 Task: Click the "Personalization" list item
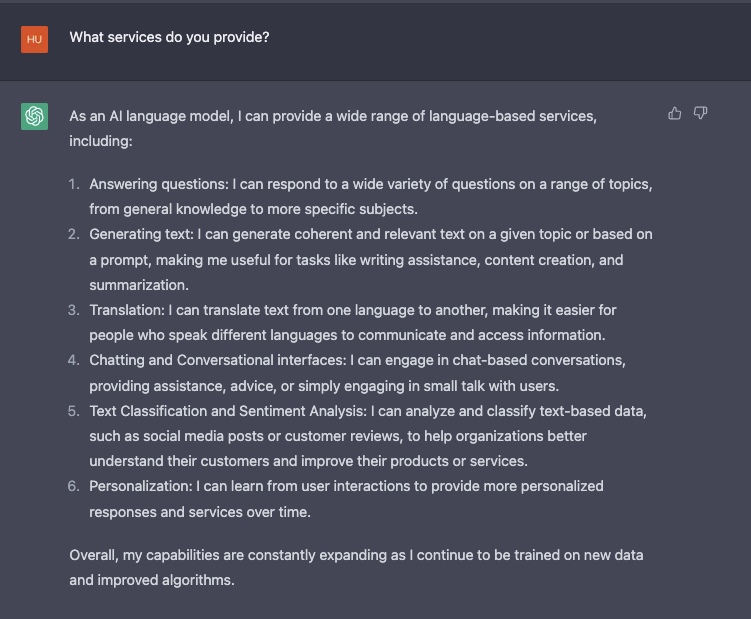(346, 498)
